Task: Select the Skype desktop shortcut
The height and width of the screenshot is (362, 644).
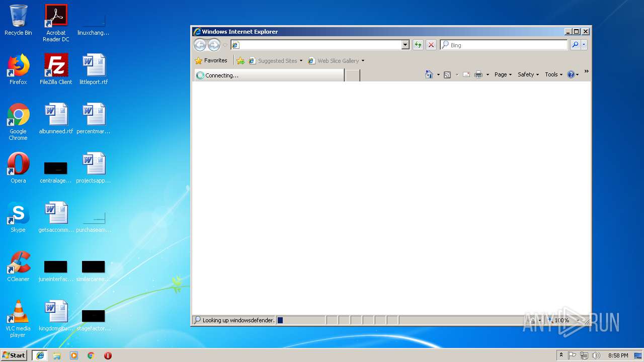Action: 18,217
